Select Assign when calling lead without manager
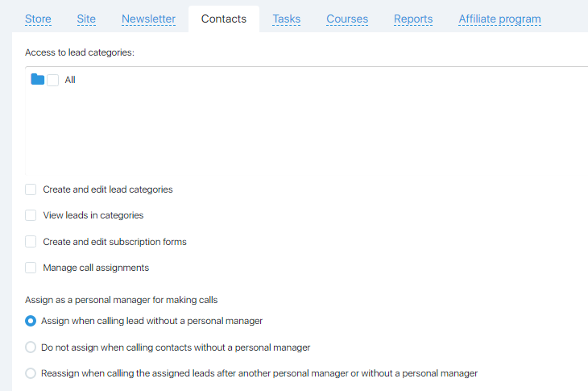 click(31, 321)
